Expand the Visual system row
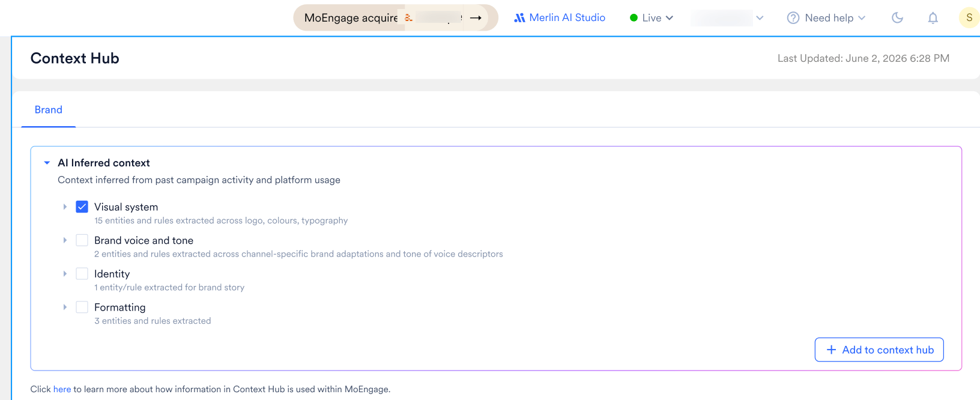Screen dimensions: 980x400 [65, 207]
